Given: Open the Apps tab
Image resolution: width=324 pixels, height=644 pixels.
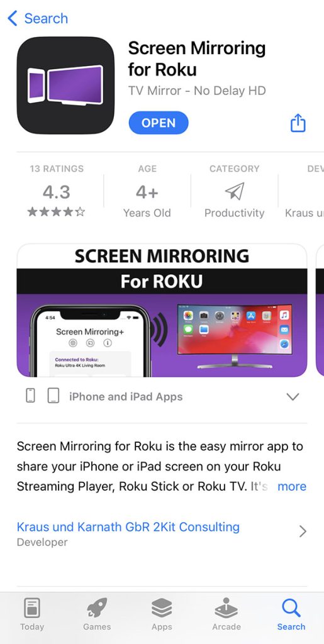Looking at the screenshot, I should (x=162, y=614).
